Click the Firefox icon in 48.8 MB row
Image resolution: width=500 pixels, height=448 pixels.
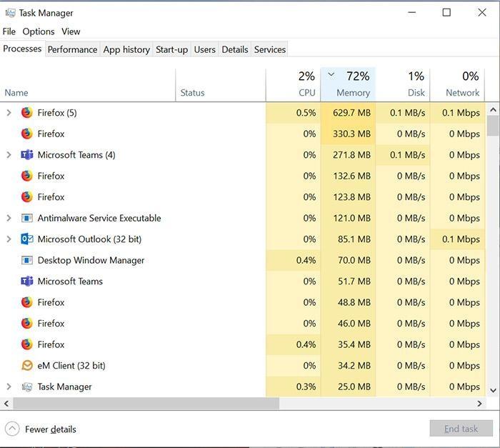(27, 302)
